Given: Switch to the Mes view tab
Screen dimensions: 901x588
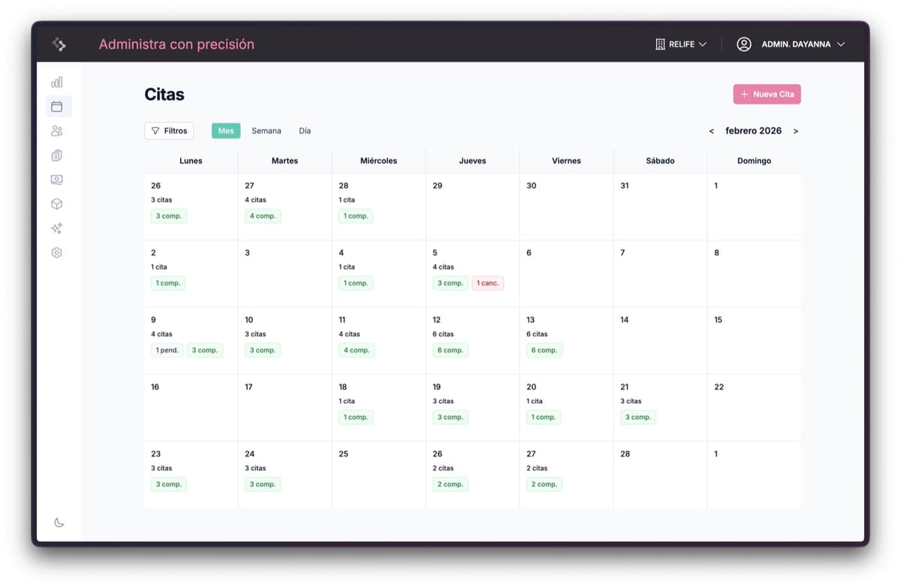Looking at the screenshot, I should point(226,131).
